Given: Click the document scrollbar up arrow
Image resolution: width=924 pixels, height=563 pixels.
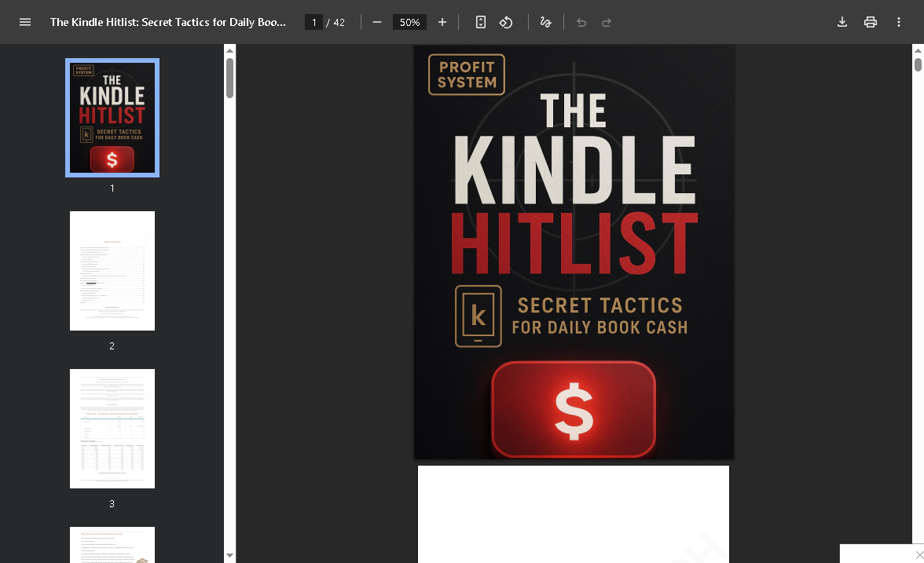Looking at the screenshot, I should coord(918,50).
